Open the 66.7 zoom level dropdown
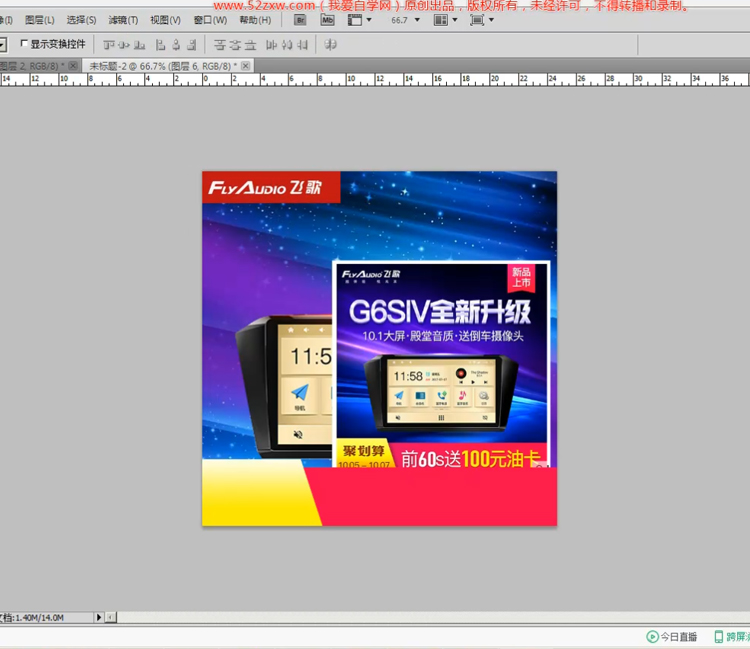 [x=417, y=20]
